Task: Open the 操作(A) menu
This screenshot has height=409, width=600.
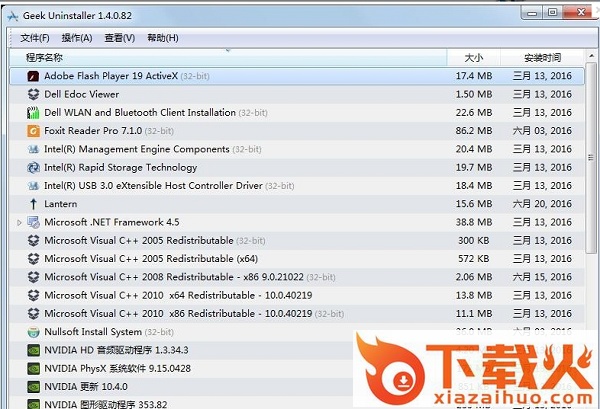Action: click(x=77, y=38)
